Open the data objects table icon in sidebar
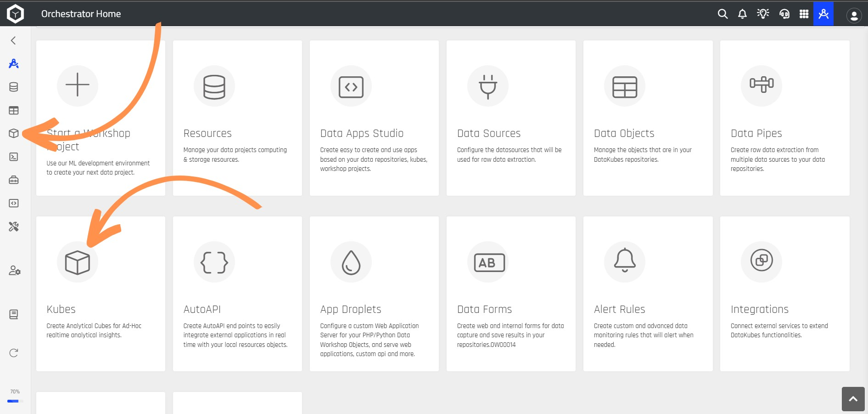The width and height of the screenshot is (868, 414). point(14,110)
